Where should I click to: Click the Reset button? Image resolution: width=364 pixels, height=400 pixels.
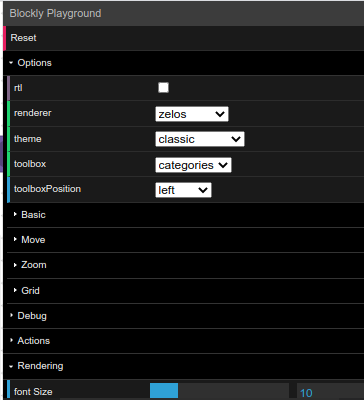[x=183, y=38]
